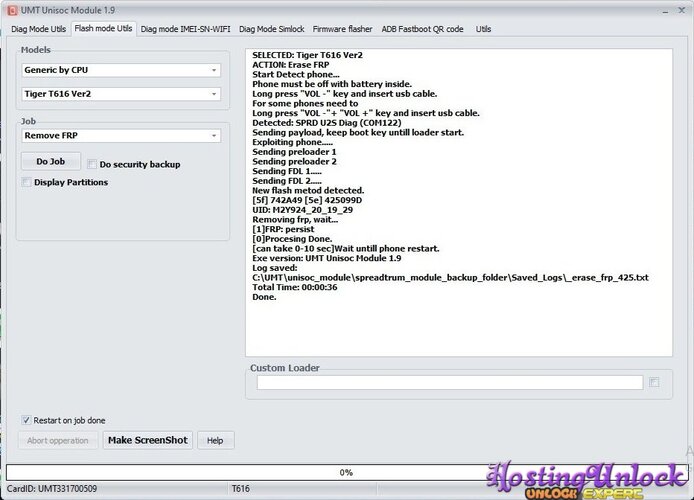Expand the Generic by CPU models dropdown
The image size is (694, 500).
pos(121,70)
